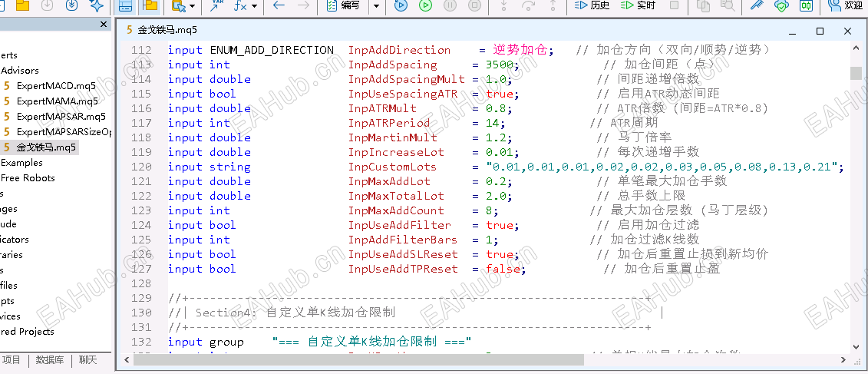Start debugging on real data

425,5
